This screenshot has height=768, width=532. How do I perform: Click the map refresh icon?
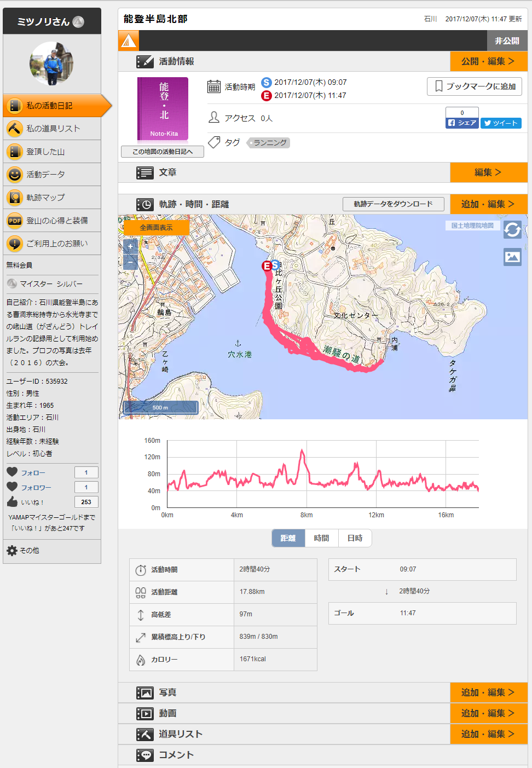tap(512, 230)
